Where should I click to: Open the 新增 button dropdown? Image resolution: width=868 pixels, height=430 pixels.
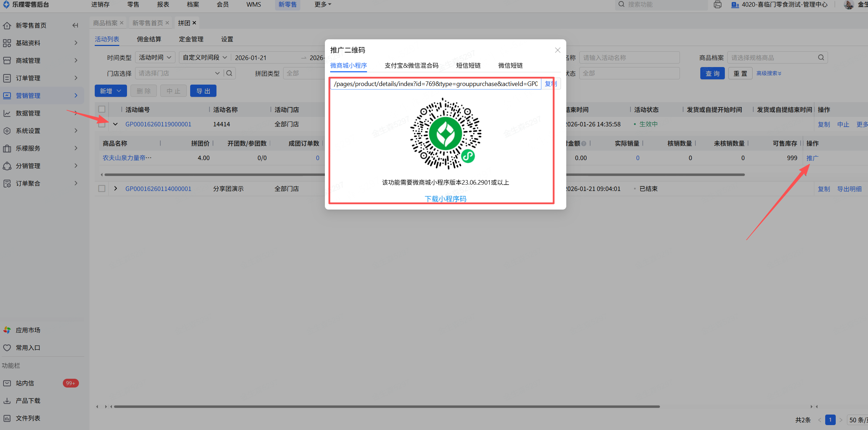click(119, 91)
